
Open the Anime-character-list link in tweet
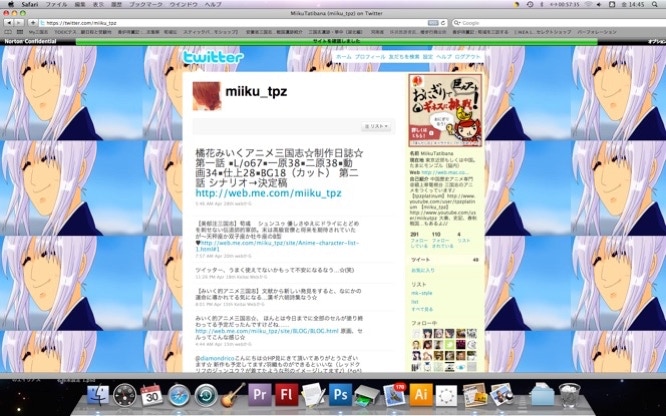tap(277, 246)
